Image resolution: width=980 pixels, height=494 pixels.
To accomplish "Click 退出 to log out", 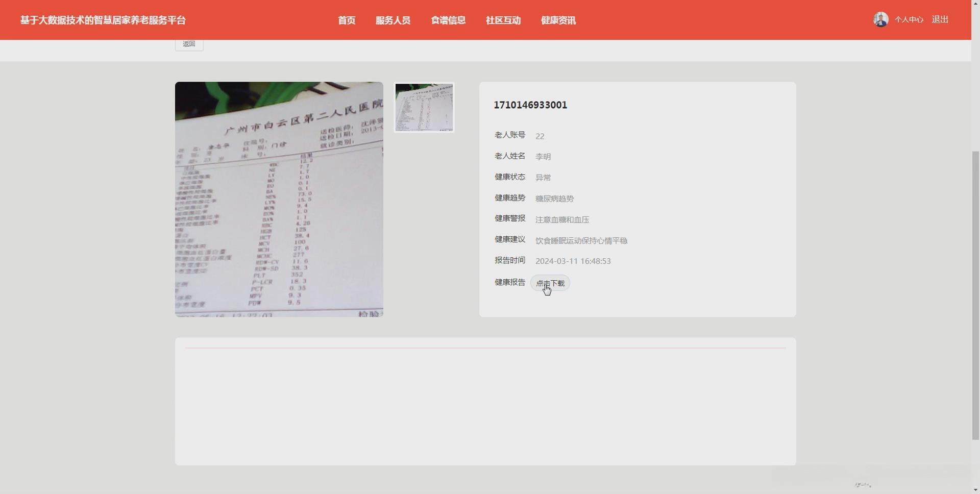I will [940, 19].
